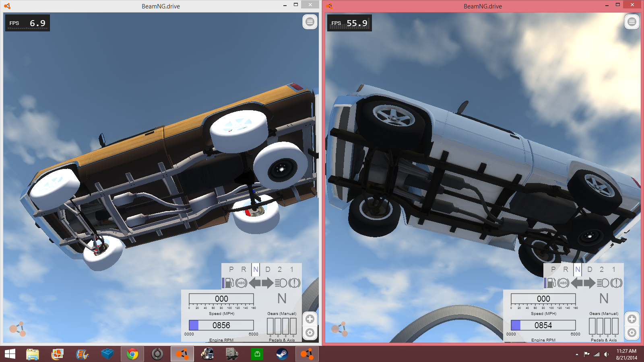Click large N gear display in left window
The width and height of the screenshot is (644, 362).
point(282,298)
